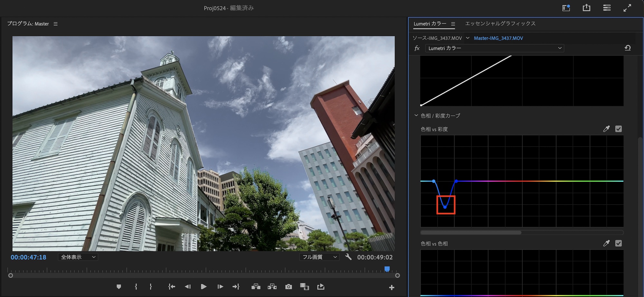
Task: Open the button editor plus icon
Action: pos(392,287)
